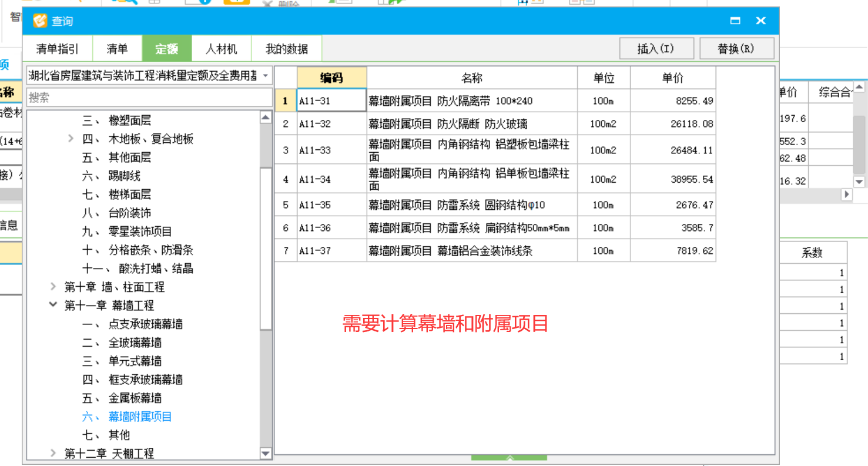Collapse the 第十一章 幕墙工程 chapter
The width and height of the screenshot is (868, 466).
[53, 305]
